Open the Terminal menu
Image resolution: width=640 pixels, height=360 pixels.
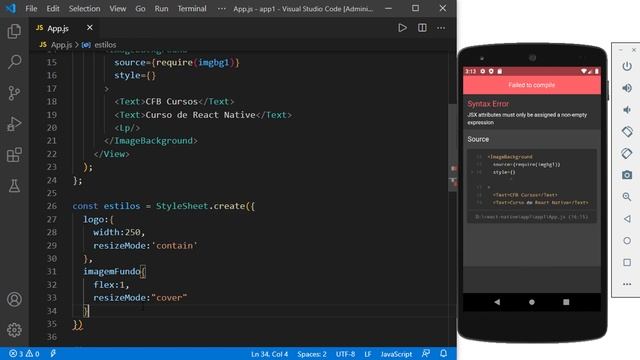(x=192, y=9)
